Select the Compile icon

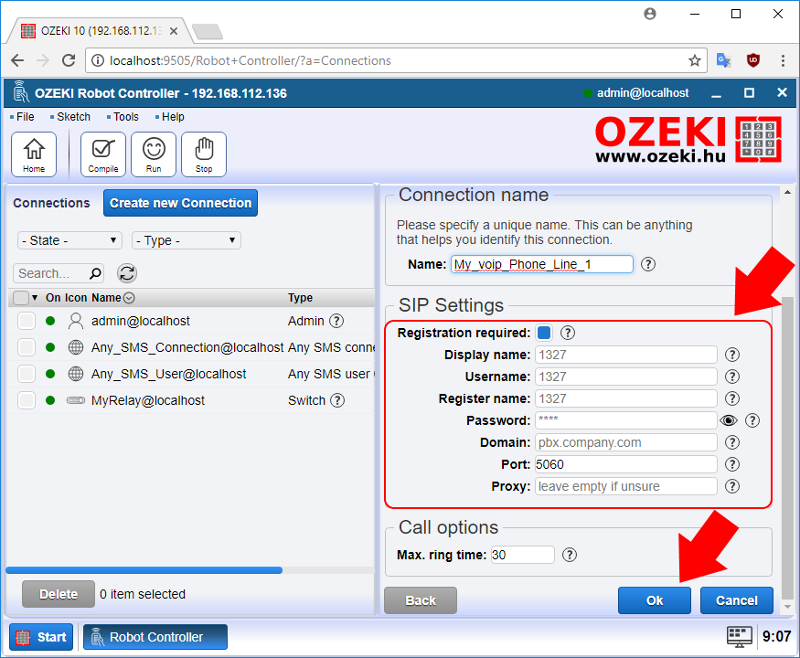[103, 152]
